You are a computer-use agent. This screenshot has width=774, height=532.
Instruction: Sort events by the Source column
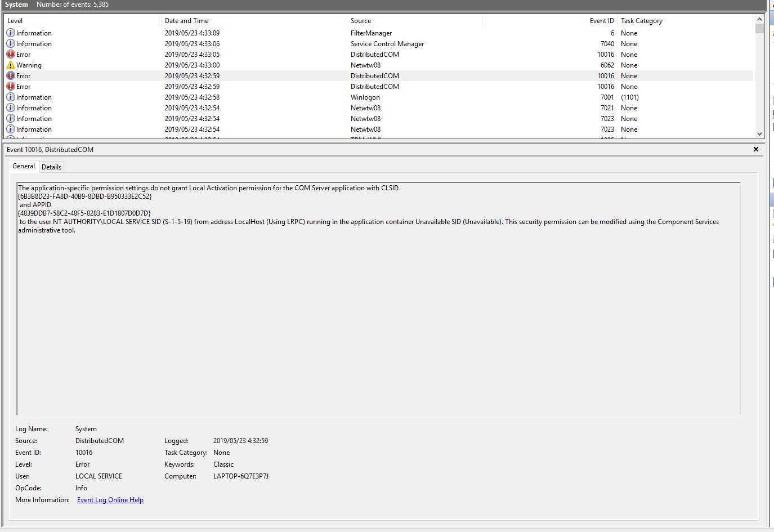360,20
